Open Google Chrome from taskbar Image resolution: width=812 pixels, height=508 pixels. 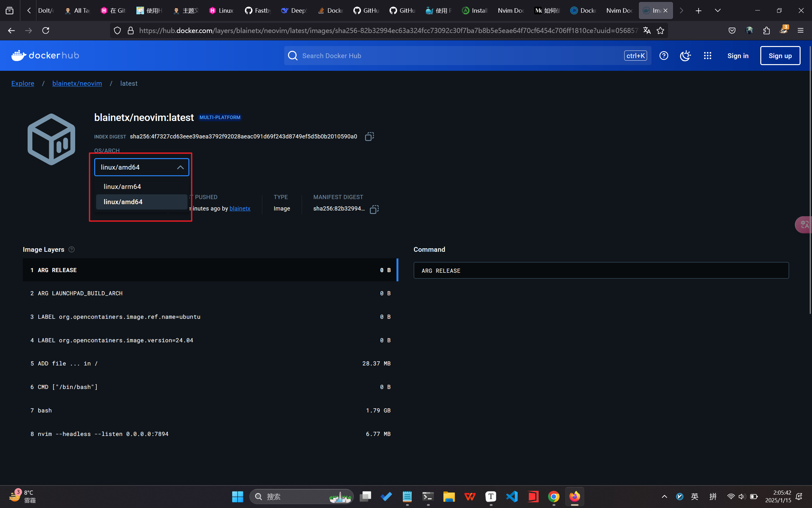[553, 497]
